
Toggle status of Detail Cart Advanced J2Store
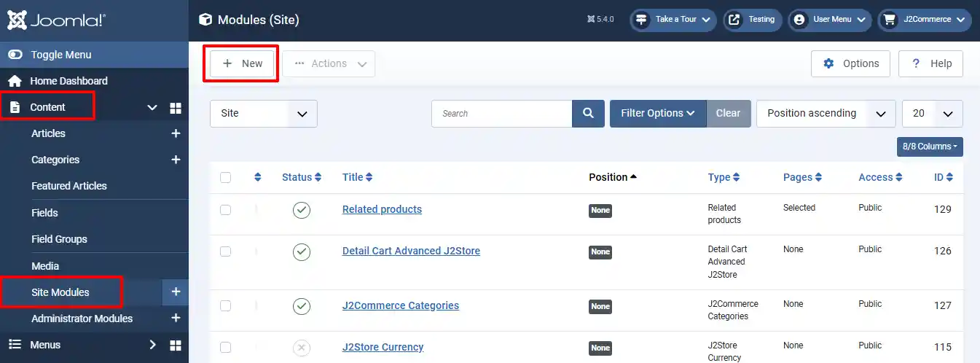302,251
